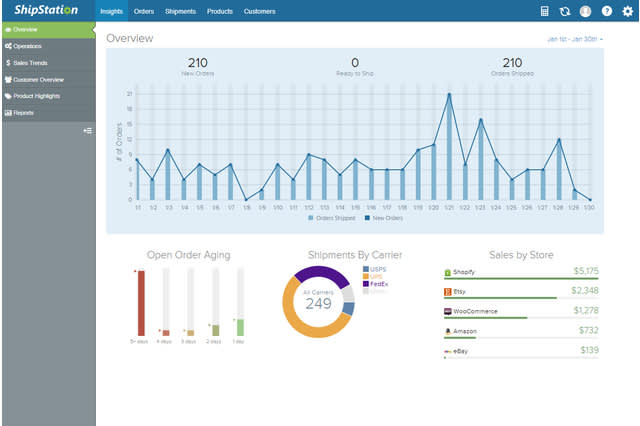Click the ShipStation logo
The image size is (640, 426).
pyautogui.click(x=46, y=11)
